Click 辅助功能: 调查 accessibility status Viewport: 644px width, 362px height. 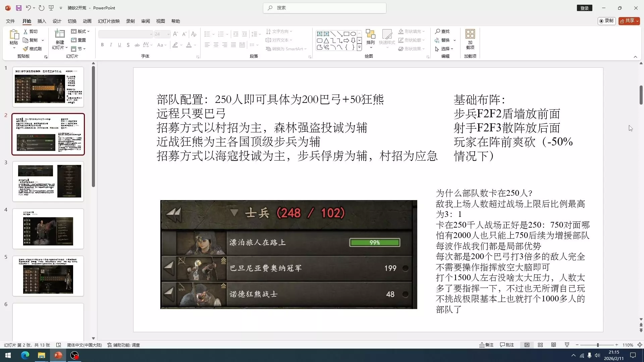point(123,345)
